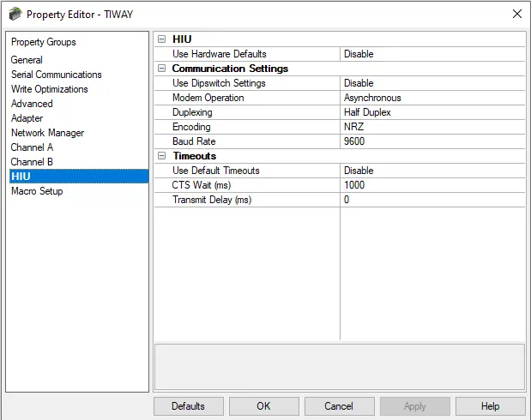This screenshot has height=420, width=531.
Task: Change the Use Hardware Defaults value
Action: click(x=432, y=54)
